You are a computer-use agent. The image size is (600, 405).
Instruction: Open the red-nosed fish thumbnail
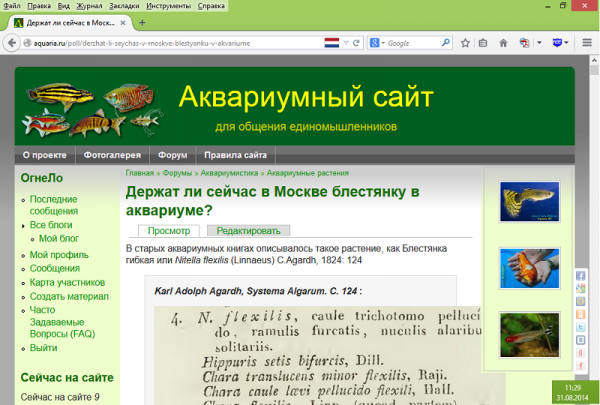(x=530, y=335)
